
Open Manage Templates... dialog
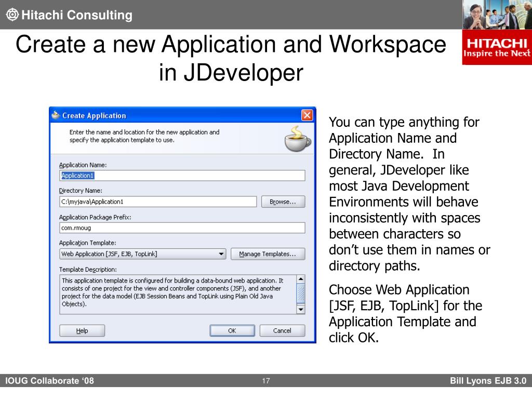(268, 254)
